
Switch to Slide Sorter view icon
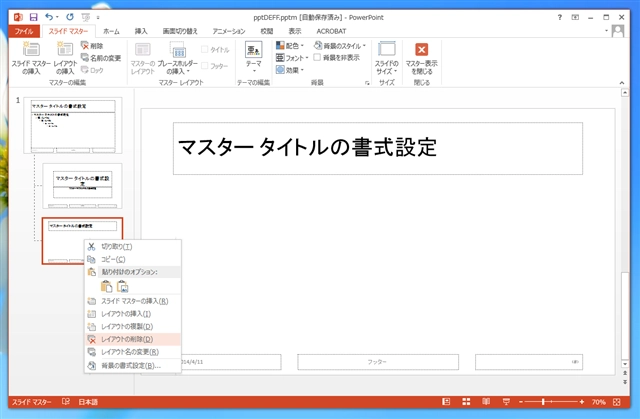[x=466, y=402]
